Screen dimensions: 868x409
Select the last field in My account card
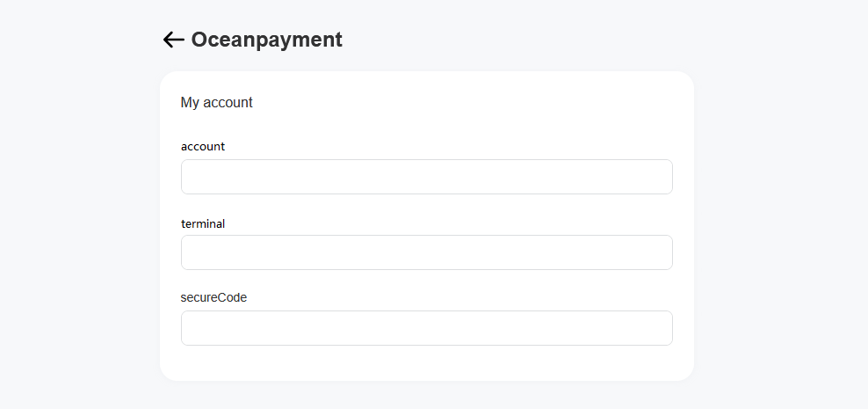tap(426, 328)
